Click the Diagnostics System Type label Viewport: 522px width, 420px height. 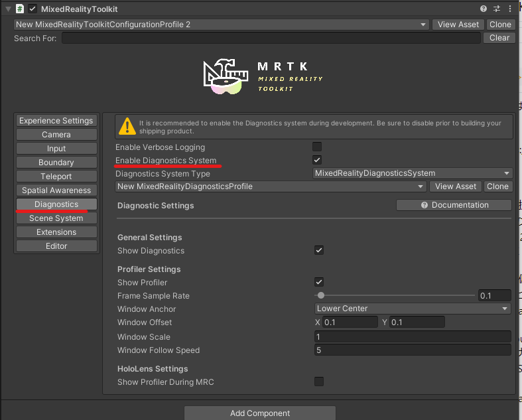coord(163,174)
